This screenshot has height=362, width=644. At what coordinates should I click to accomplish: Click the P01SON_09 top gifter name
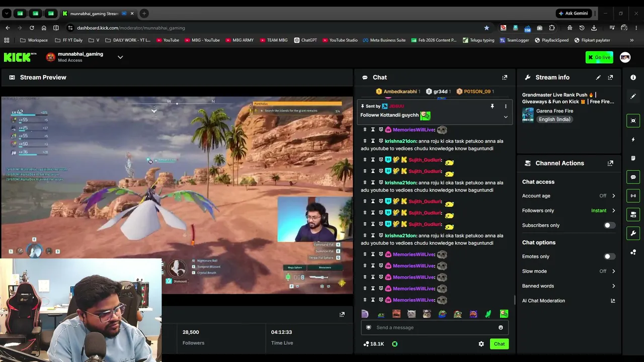(x=477, y=92)
